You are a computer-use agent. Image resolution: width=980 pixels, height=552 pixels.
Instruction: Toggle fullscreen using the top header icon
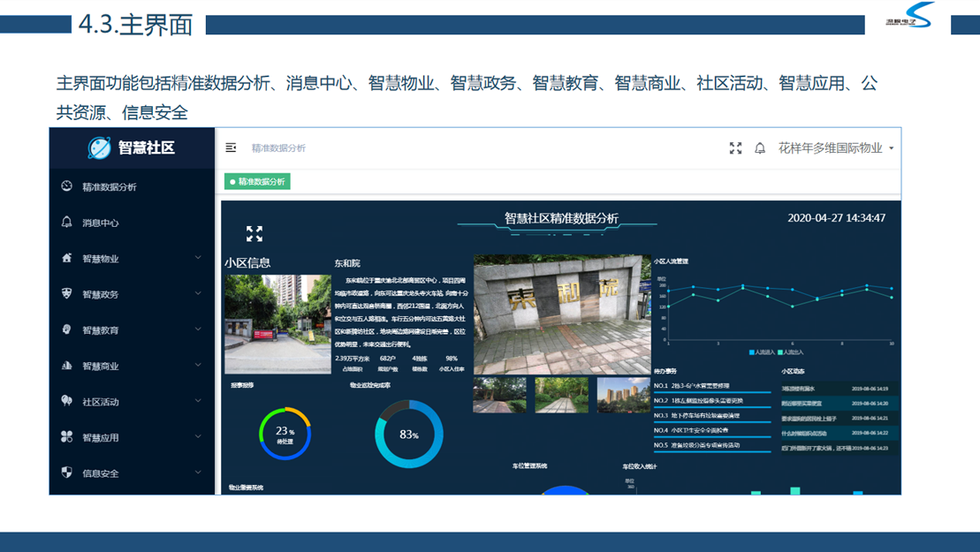click(x=735, y=148)
